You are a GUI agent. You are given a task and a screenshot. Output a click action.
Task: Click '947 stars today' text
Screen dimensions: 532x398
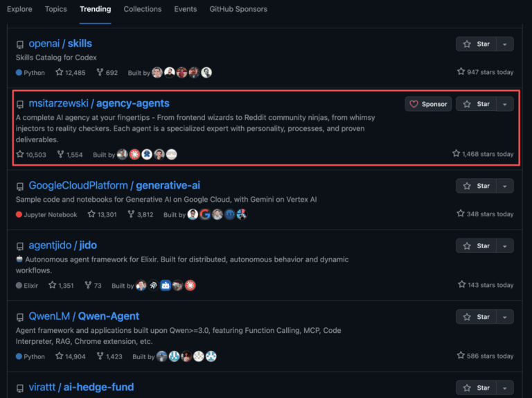coord(485,72)
